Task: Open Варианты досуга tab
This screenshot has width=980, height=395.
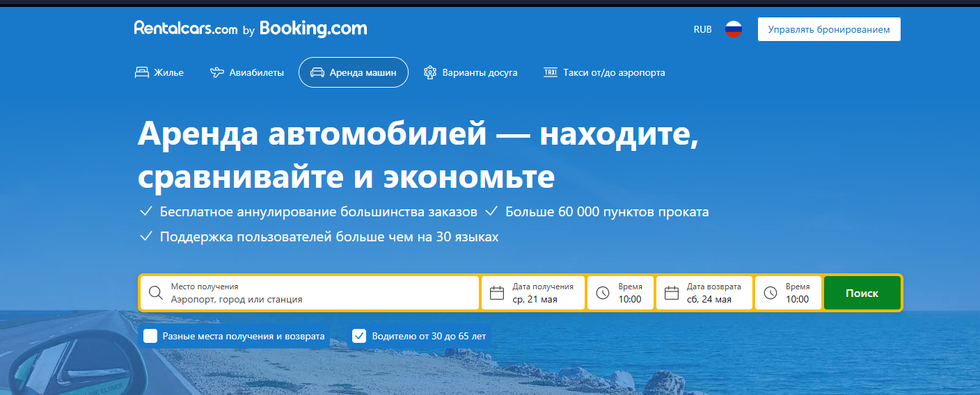Action: coord(471,72)
